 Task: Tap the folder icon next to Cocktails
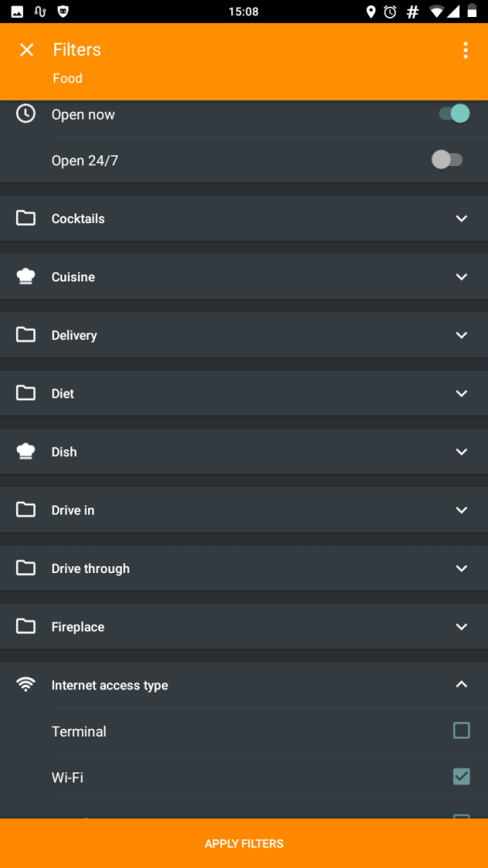25,218
